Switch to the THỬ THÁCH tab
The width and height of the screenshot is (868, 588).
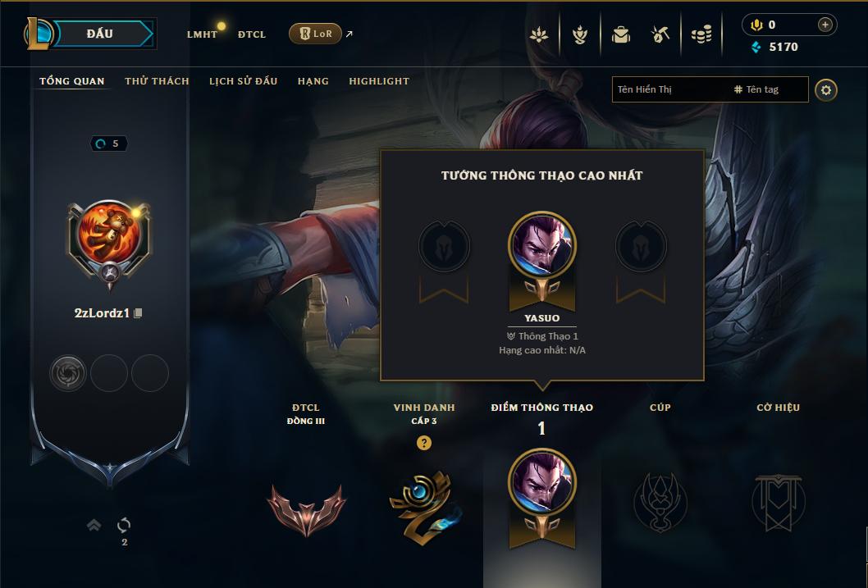pos(157,81)
